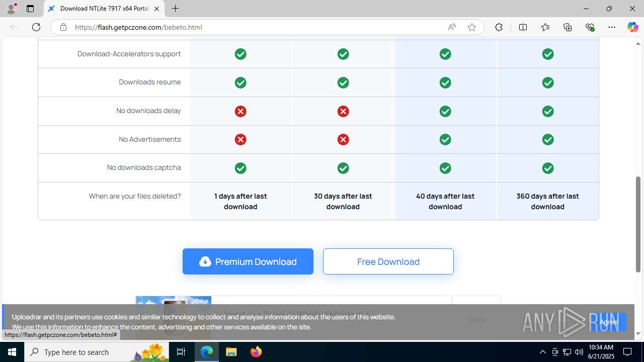The width and height of the screenshot is (644, 362).
Task: Click 'Download-Accelerators support' label
Action: click(x=129, y=54)
